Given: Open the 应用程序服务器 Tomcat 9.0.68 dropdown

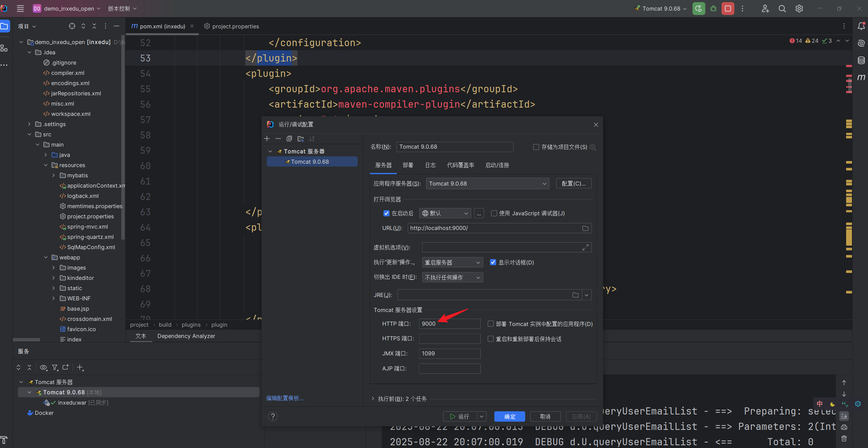Looking at the screenshot, I should [x=487, y=184].
